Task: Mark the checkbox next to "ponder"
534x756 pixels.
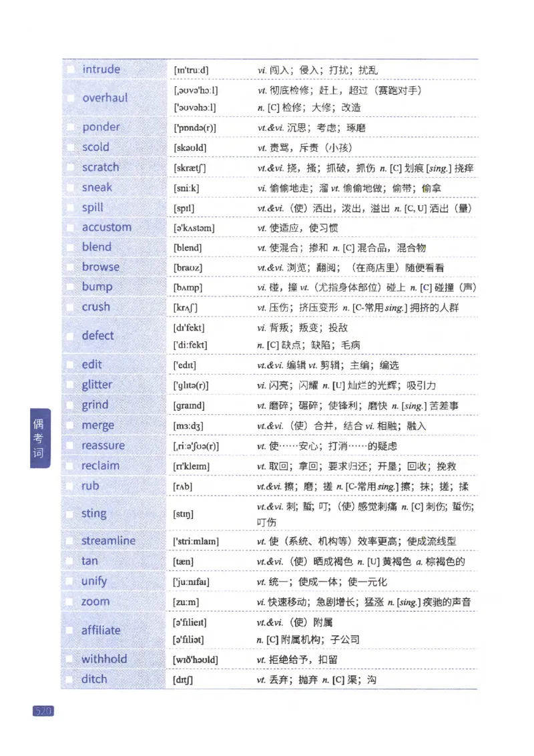Action: tap(71, 126)
